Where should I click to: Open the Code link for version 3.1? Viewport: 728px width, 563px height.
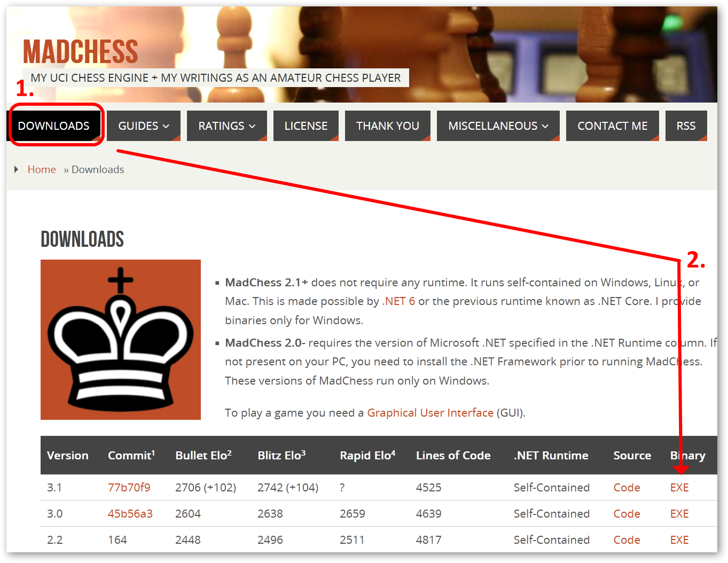(627, 488)
